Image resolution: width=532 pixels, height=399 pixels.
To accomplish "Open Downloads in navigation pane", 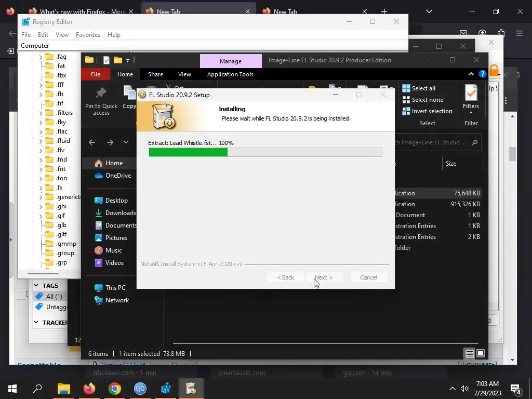I will [x=115, y=212].
